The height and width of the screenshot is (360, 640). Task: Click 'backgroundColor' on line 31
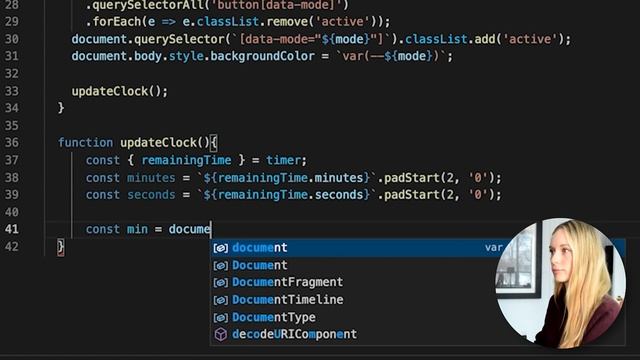click(262, 56)
